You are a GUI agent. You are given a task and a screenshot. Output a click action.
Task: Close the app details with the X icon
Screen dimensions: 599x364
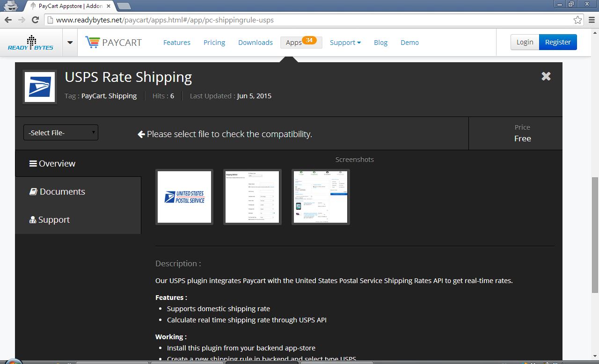click(546, 76)
